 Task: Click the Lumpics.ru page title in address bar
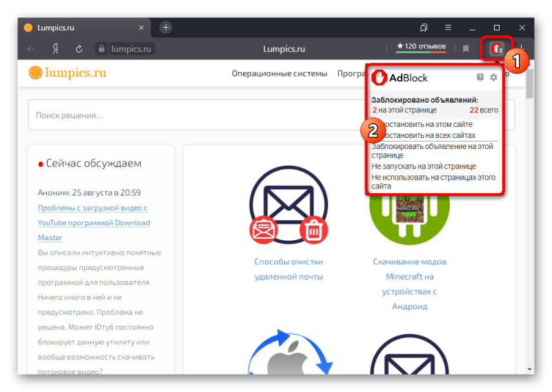284,49
